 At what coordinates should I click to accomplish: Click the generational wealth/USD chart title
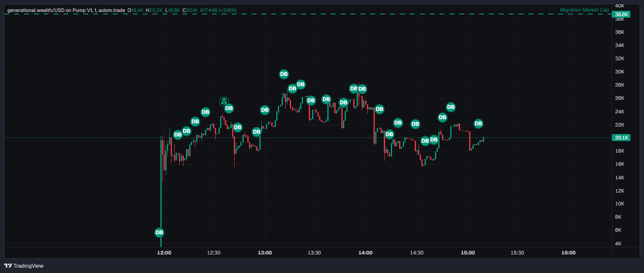coord(65,10)
